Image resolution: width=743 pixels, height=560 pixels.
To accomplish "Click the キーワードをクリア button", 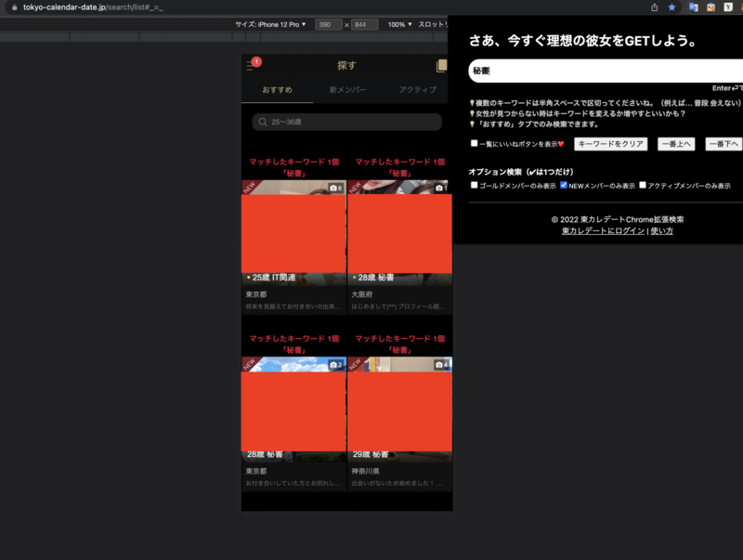I will click(611, 144).
